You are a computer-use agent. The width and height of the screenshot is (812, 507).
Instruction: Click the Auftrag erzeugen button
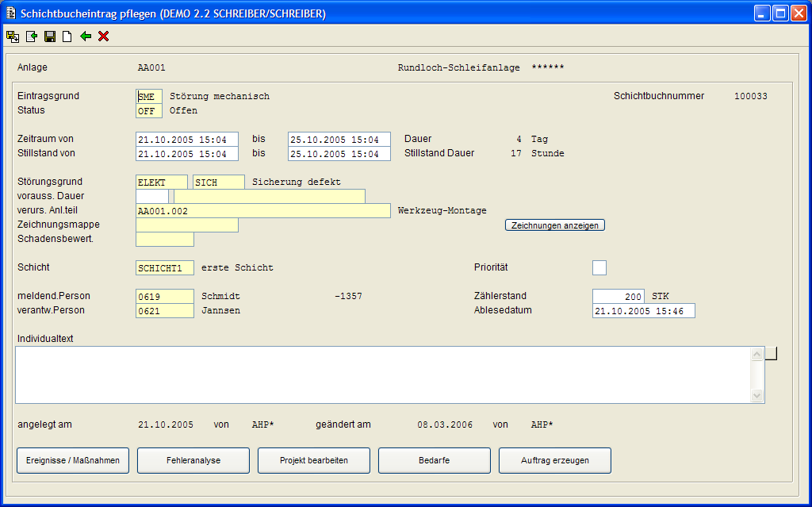554,460
